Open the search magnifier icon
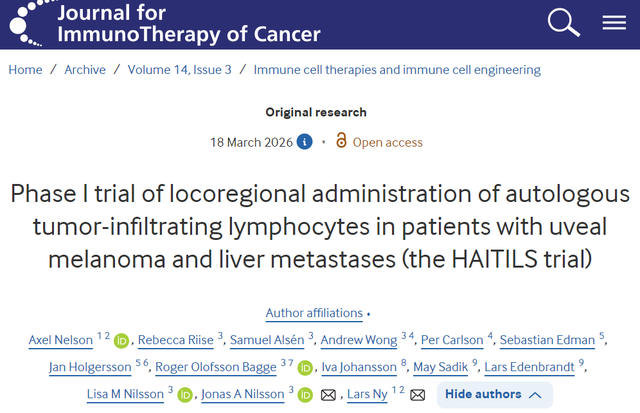Screen dimensions: 640x413 564,24
